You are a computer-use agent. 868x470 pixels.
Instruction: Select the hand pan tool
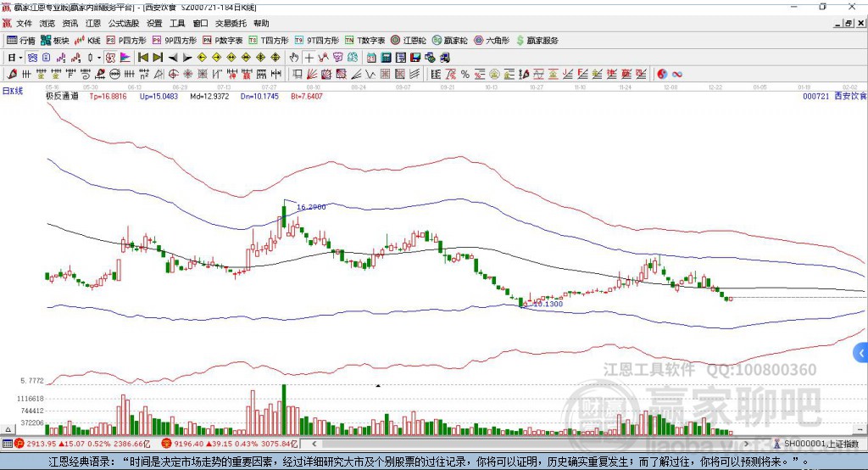[294, 58]
